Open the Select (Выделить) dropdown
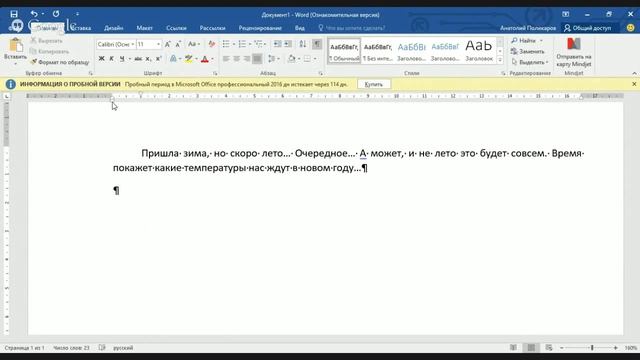This screenshot has width=640, height=360. coord(530,62)
